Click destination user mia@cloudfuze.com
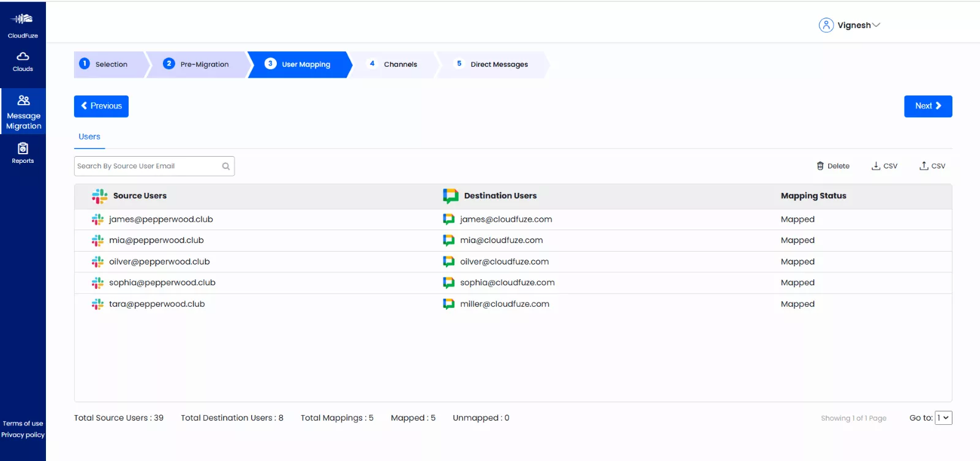The image size is (980, 461). (502, 241)
